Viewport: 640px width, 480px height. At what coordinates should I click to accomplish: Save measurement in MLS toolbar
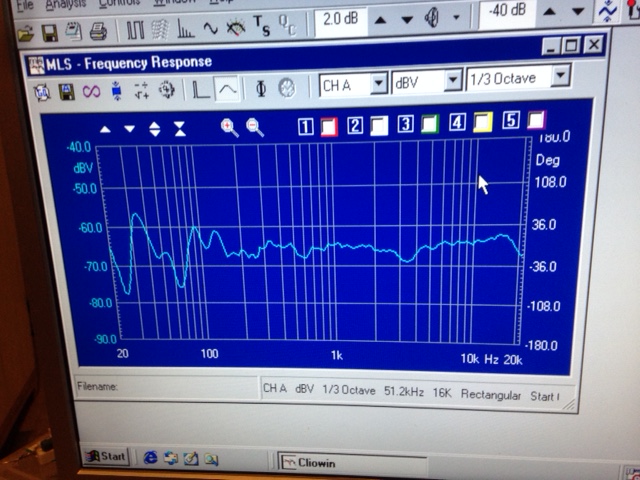click(x=67, y=91)
